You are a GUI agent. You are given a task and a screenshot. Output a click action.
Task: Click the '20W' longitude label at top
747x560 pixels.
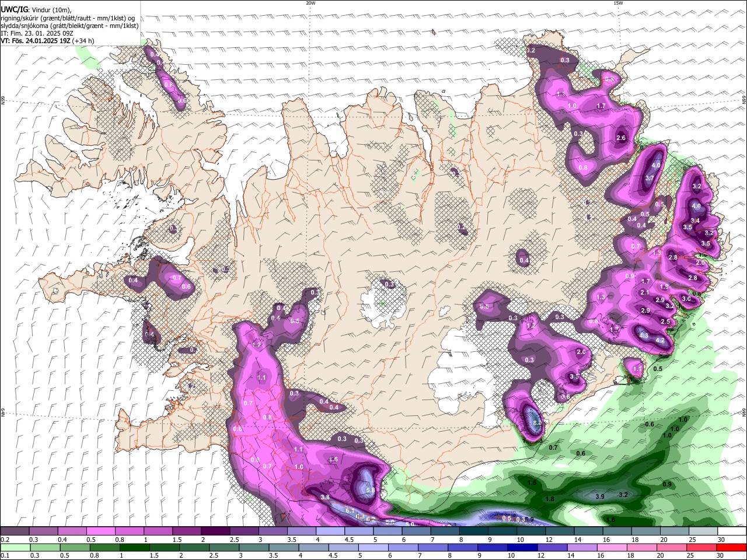coord(310,3)
